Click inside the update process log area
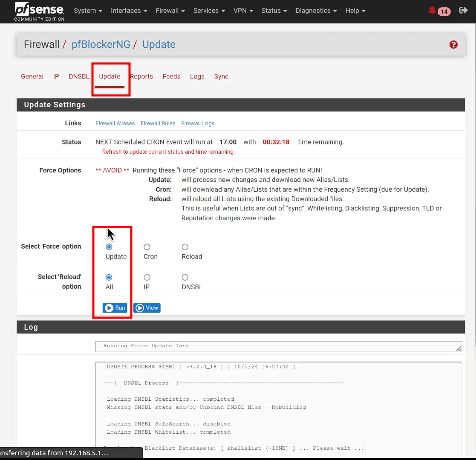The image size is (476, 460). (x=279, y=409)
